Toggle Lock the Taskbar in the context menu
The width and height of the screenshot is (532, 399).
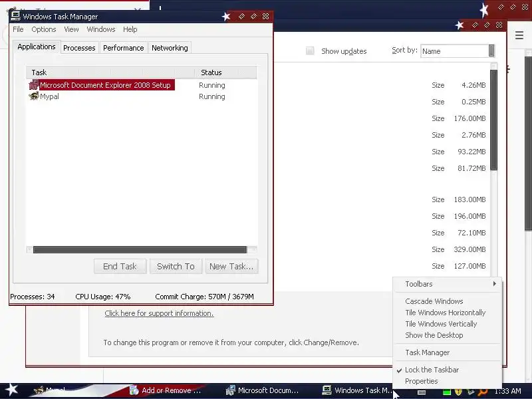(x=432, y=370)
